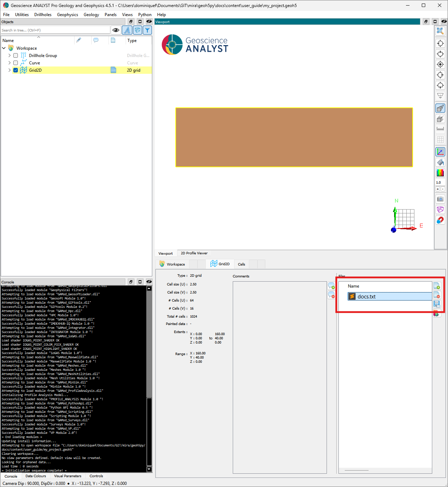This screenshot has height=487, width=448.
Task: Click the console scrollbar down arrow
Action: [x=149, y=470]
